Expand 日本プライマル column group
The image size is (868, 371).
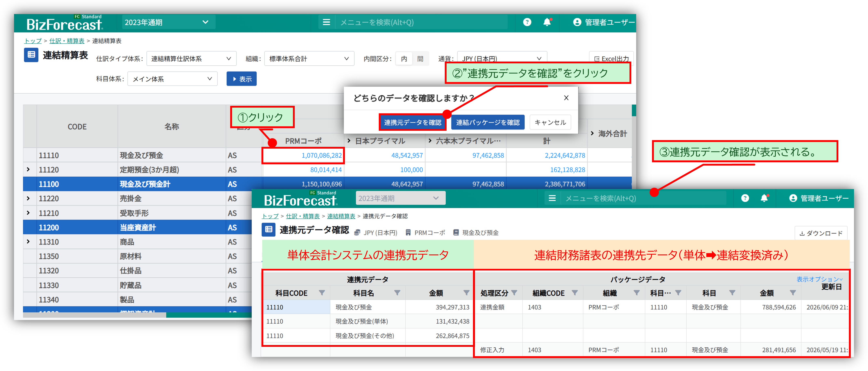tap(349, 141)
